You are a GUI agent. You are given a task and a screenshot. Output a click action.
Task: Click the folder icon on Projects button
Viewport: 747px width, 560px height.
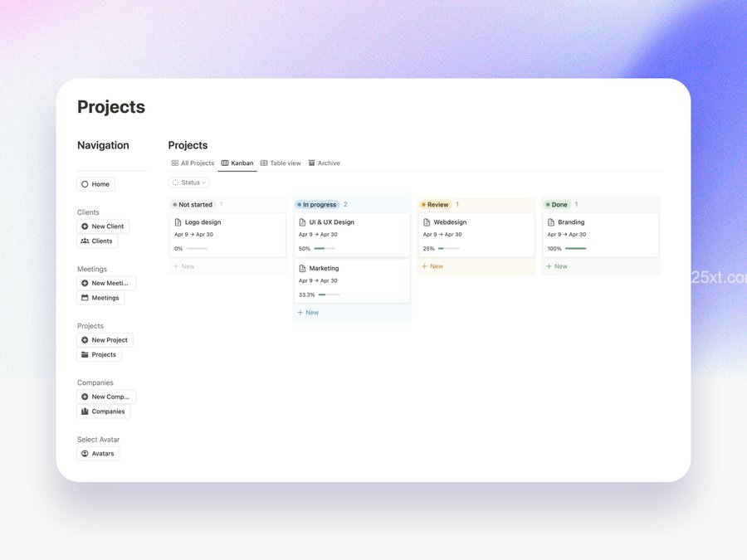tap(85, 355)
